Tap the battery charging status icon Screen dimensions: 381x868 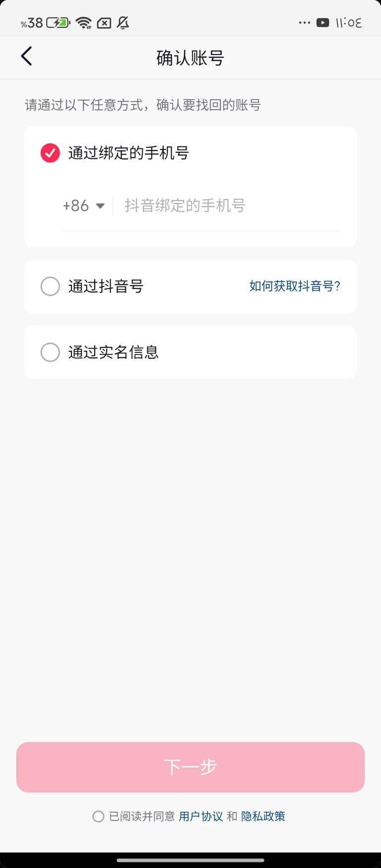[x=58, y=23]
